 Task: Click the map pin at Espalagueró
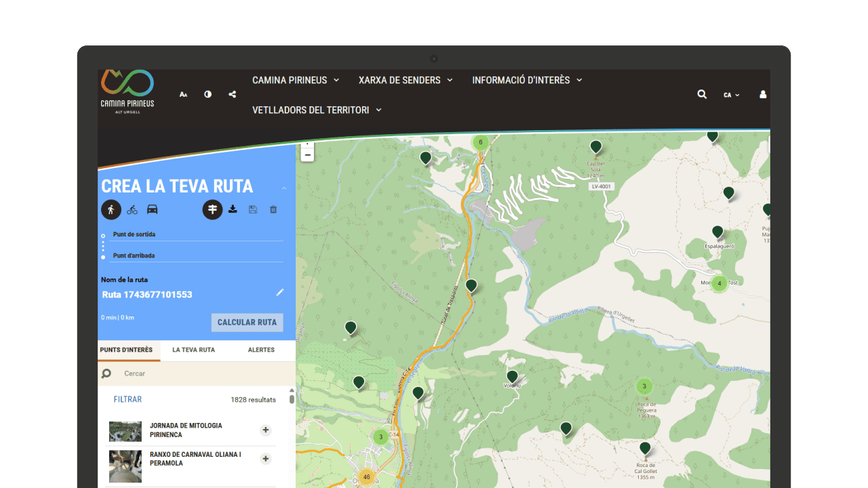pos(717,232)
